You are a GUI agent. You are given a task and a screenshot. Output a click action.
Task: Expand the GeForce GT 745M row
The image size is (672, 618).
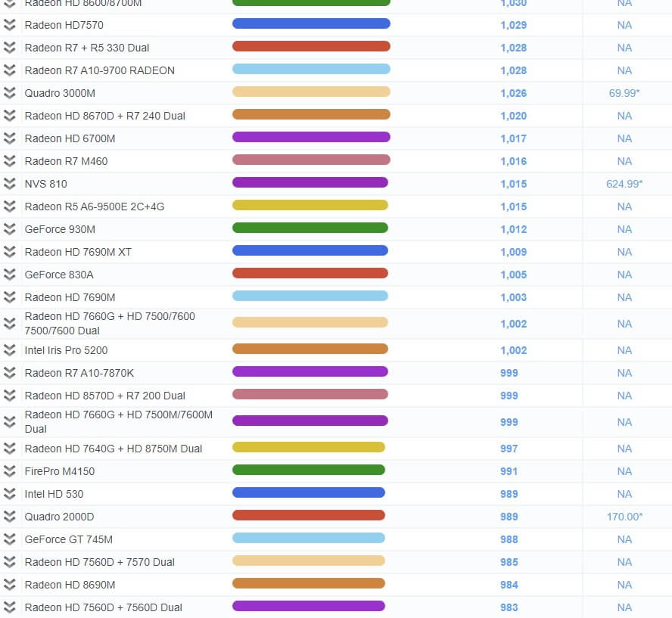coord(9,539)
